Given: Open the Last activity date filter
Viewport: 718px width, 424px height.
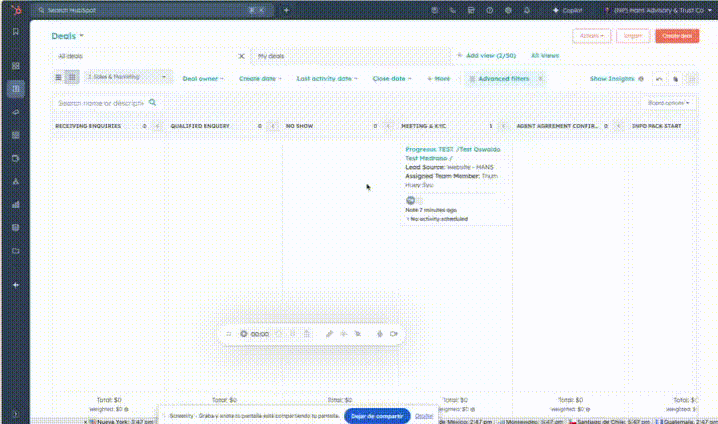Looking at the screenshot, I should point(327,78).
